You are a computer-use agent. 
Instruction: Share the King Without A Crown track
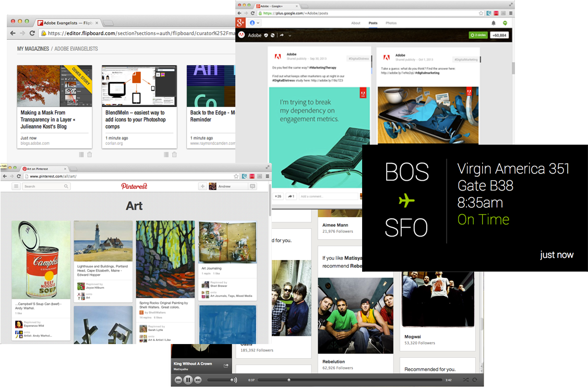click(x=226, y=366)
